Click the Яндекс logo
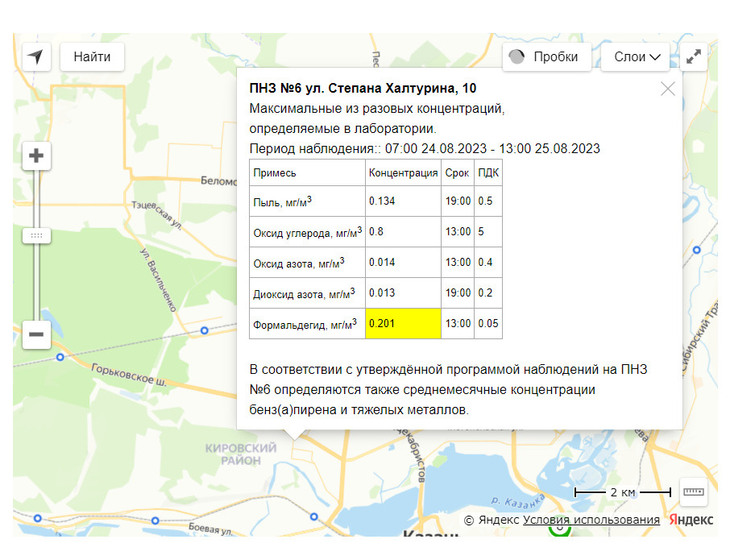This screenshot has height=560, width=755. pos(691,520)
